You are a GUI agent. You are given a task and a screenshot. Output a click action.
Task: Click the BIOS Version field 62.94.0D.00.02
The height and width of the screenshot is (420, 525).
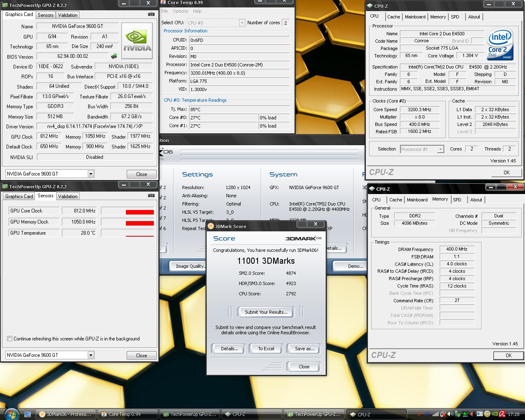click(x=73, y=56)
